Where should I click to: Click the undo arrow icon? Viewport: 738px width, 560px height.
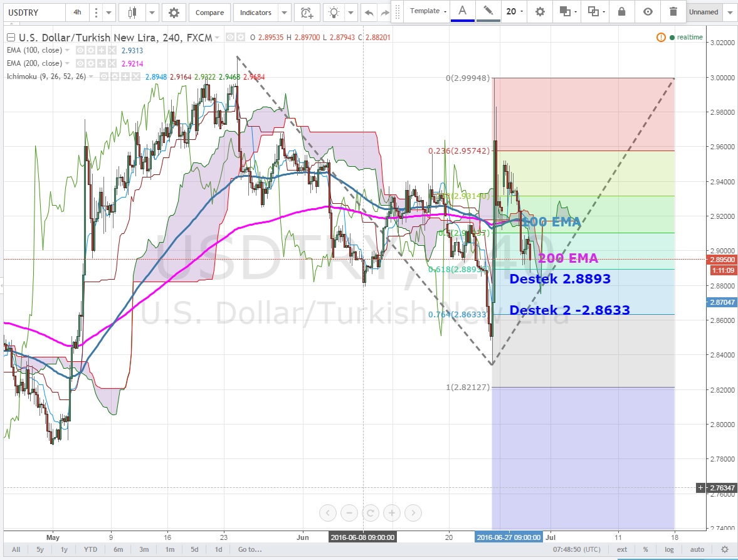coord(369,13)
